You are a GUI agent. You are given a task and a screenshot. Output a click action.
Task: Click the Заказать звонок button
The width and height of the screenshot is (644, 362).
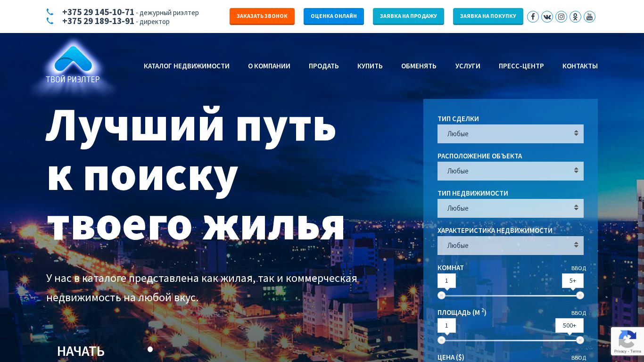(x=262, y=16)
